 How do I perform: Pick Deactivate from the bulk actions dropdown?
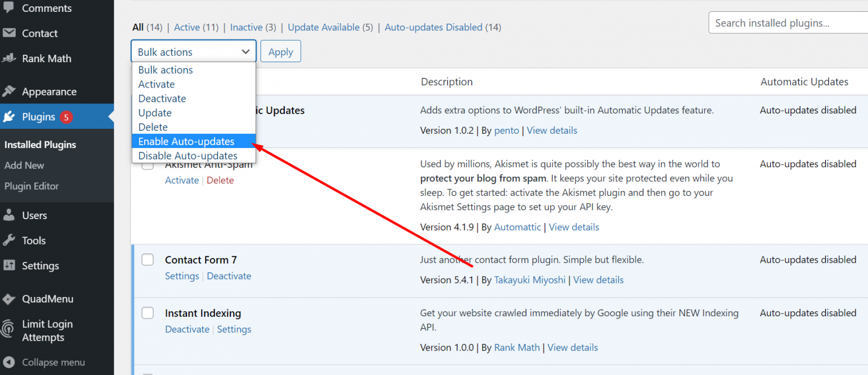162,98
